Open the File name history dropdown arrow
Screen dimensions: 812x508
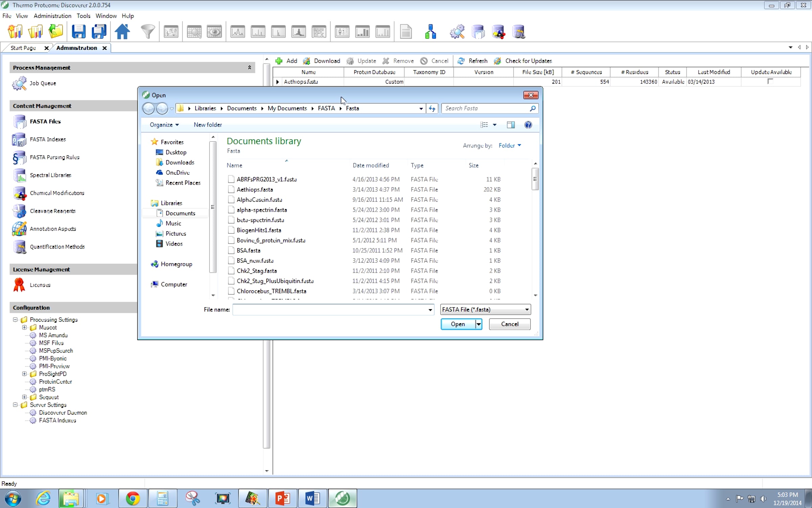430,310
